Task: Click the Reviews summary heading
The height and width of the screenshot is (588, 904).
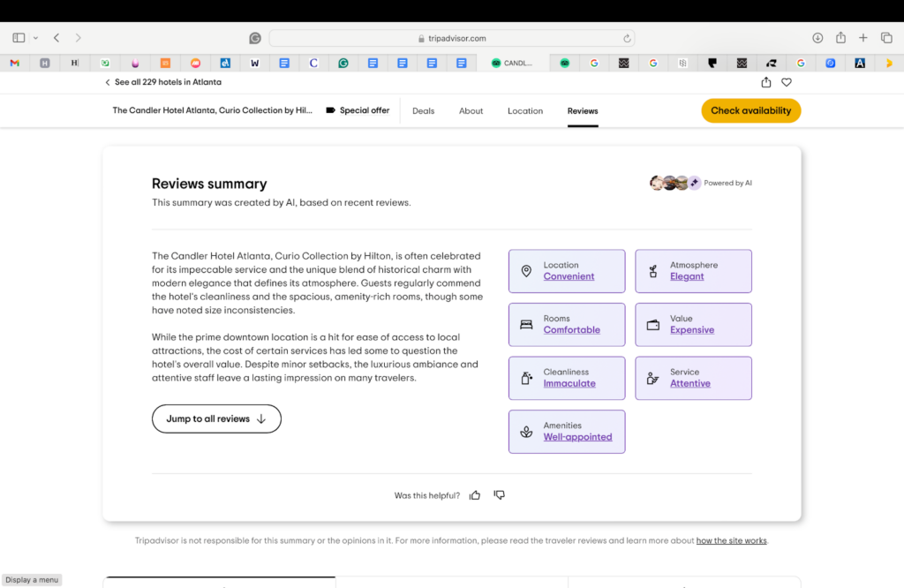Action: click(x=209, y=184)
